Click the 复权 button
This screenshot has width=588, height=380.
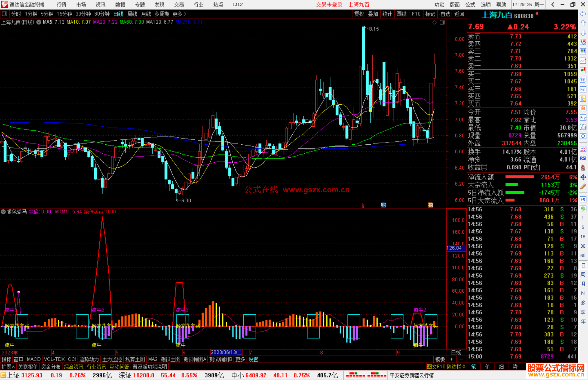point(359,14)
